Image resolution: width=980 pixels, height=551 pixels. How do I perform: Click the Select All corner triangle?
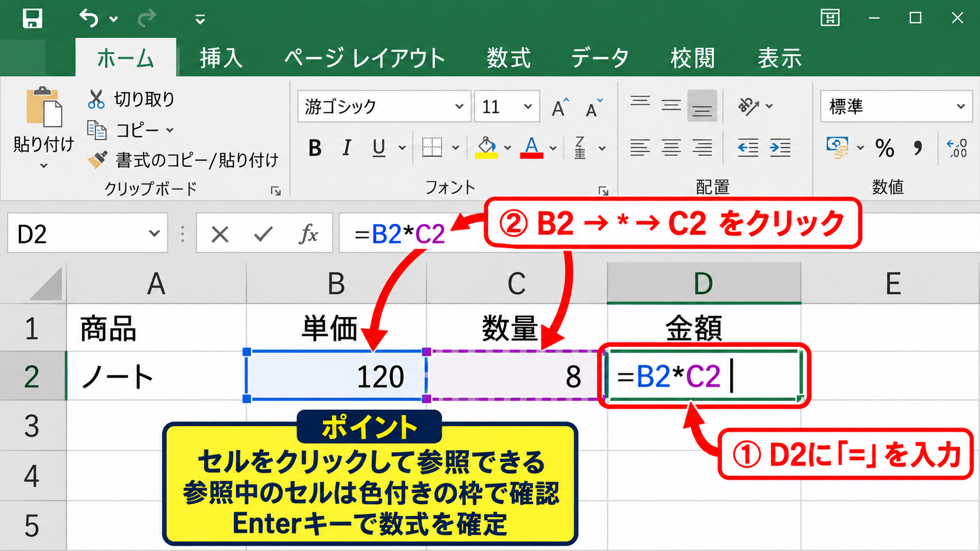click(x=45, y=284)
